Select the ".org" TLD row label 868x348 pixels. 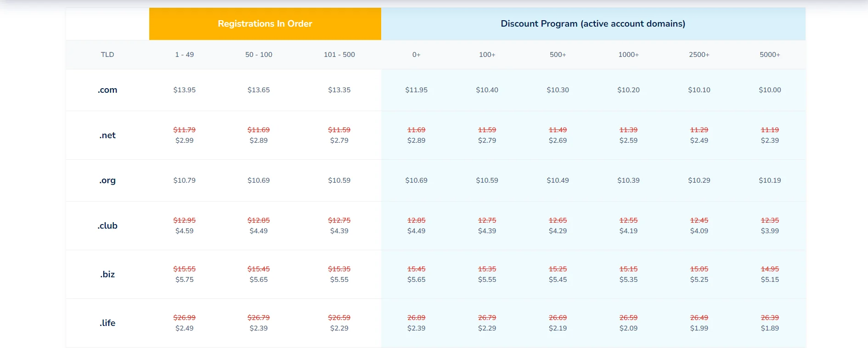[107, 180]
